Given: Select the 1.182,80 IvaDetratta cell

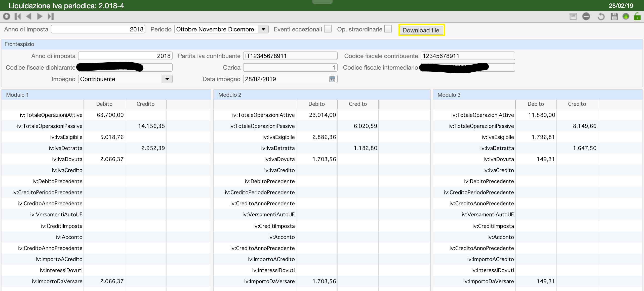Looking at the screenshot, I should pyautogui.click(x=358, y=148).
